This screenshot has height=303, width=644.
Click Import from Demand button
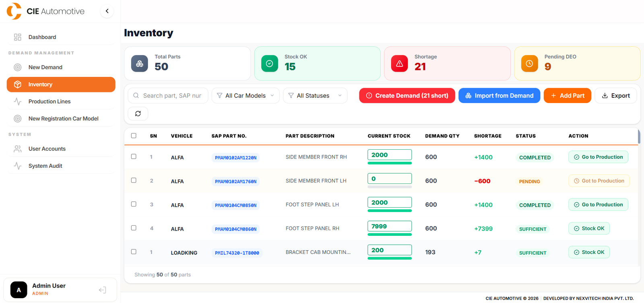pyautogui.click(x=499, y=95)
